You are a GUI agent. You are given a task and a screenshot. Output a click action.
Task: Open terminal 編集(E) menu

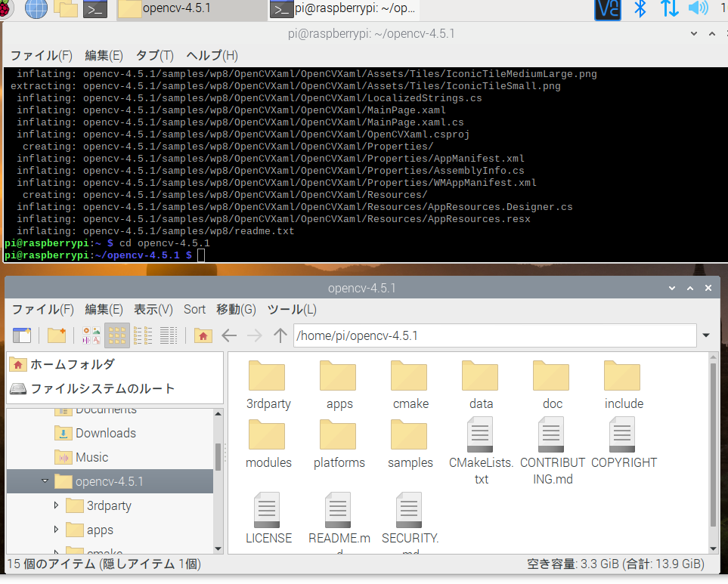[104, 56]
